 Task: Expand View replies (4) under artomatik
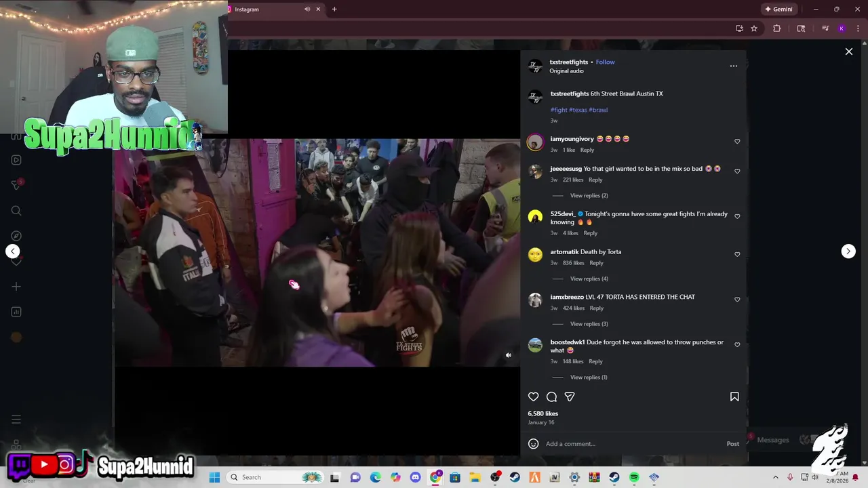[589, 279]
